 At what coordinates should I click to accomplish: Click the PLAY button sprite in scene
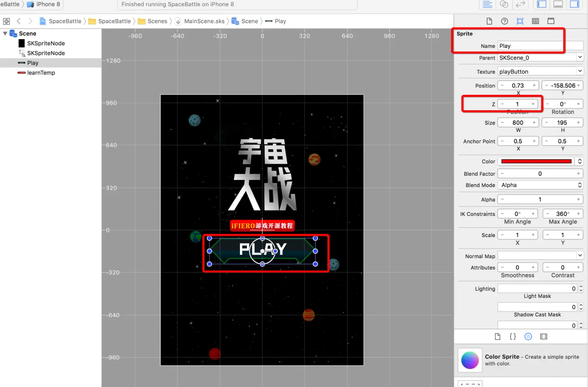coord(262,251)
